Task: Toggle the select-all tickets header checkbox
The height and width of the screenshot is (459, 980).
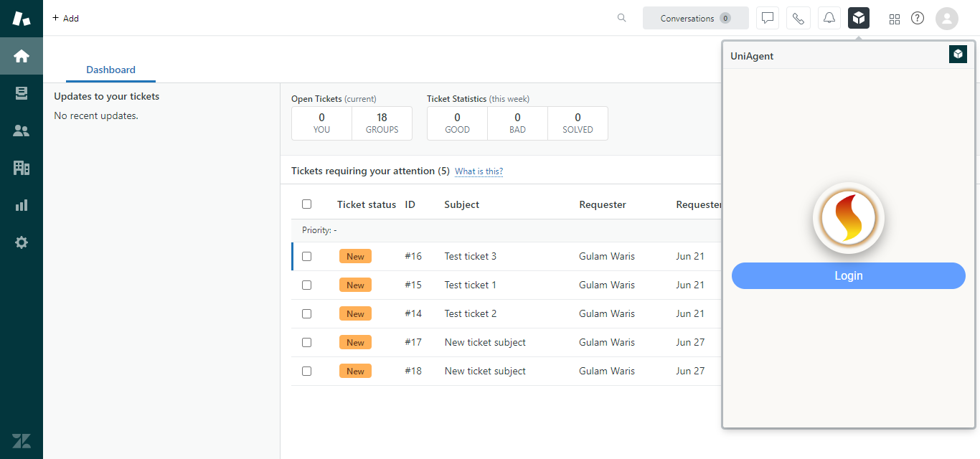Action: (307, 204)
